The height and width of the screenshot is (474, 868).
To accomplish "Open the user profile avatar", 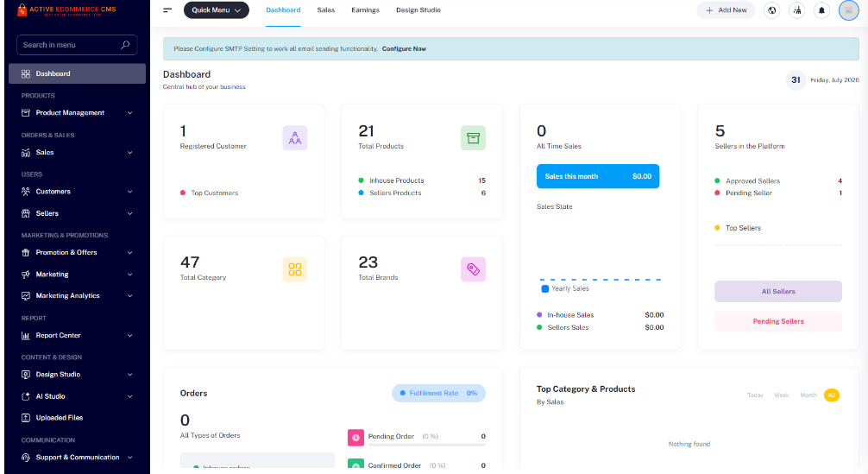I will click(x=849, y=10).
